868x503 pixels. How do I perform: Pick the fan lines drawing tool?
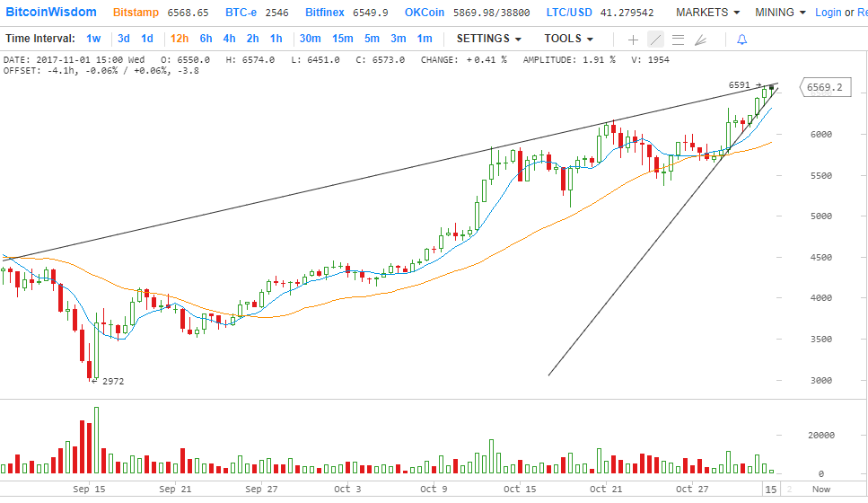[x=700, y=40]
